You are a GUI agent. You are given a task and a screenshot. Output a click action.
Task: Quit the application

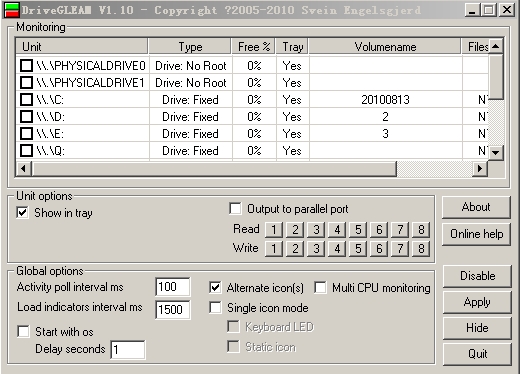(477, 354)
